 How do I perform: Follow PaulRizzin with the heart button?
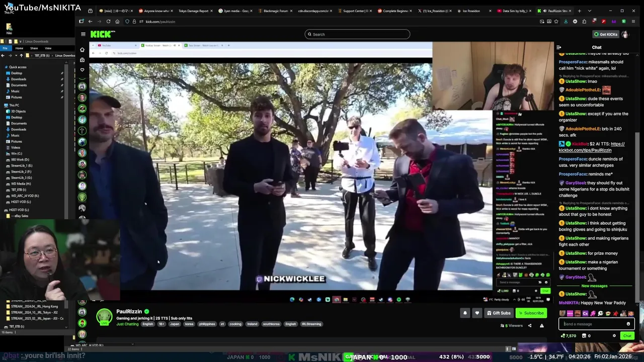[477, 313]
